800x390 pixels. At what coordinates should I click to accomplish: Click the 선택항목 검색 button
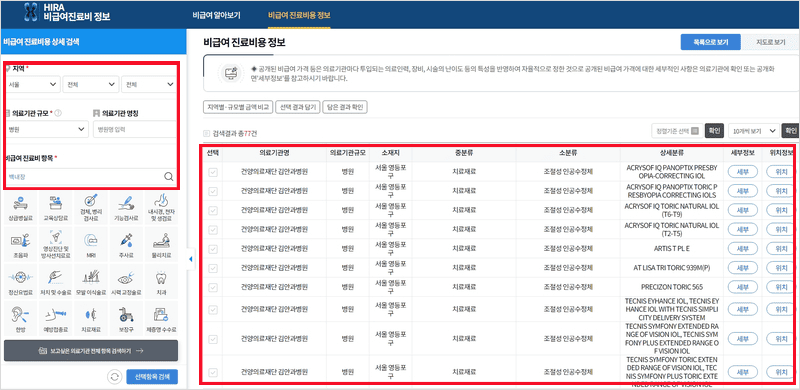152,377
